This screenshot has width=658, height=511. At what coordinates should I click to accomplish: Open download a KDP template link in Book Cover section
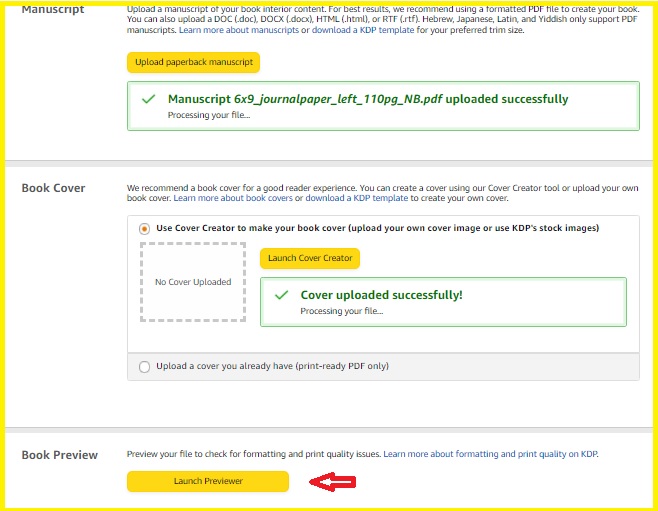(356, 198)
